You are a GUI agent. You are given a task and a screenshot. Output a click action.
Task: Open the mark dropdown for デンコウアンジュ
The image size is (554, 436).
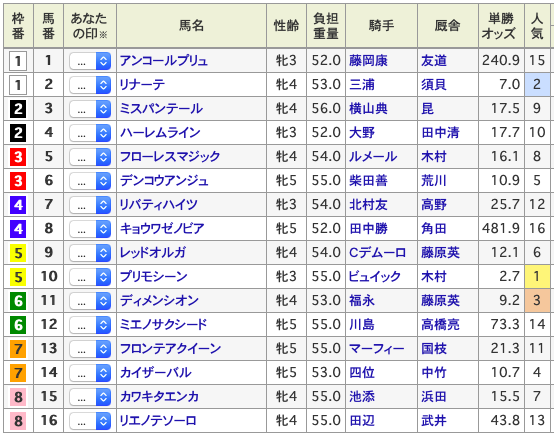coord(90,181)
